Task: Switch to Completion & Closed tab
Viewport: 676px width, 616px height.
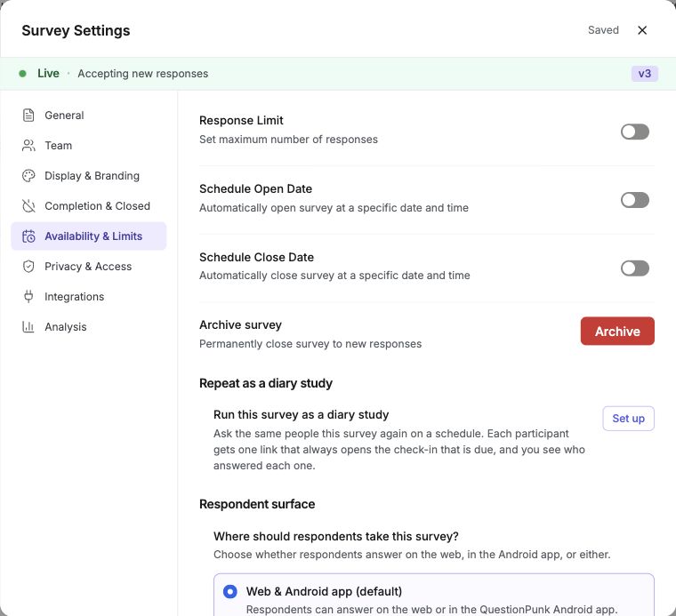Action: [89, 206]
